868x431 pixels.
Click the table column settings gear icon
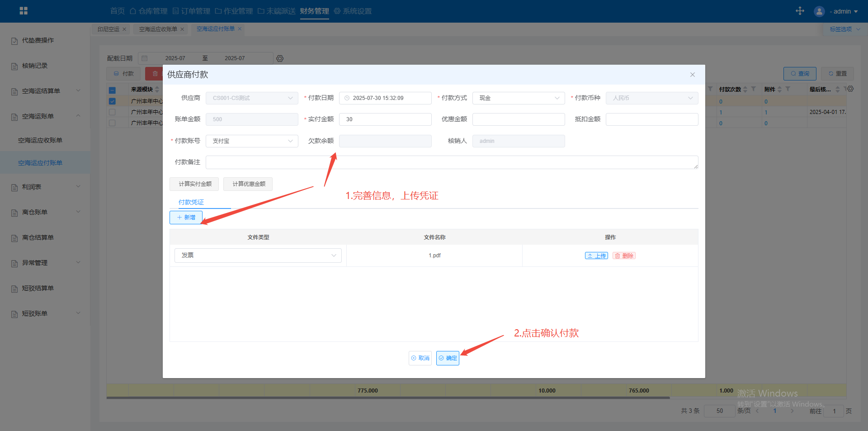tap(850, 89)
